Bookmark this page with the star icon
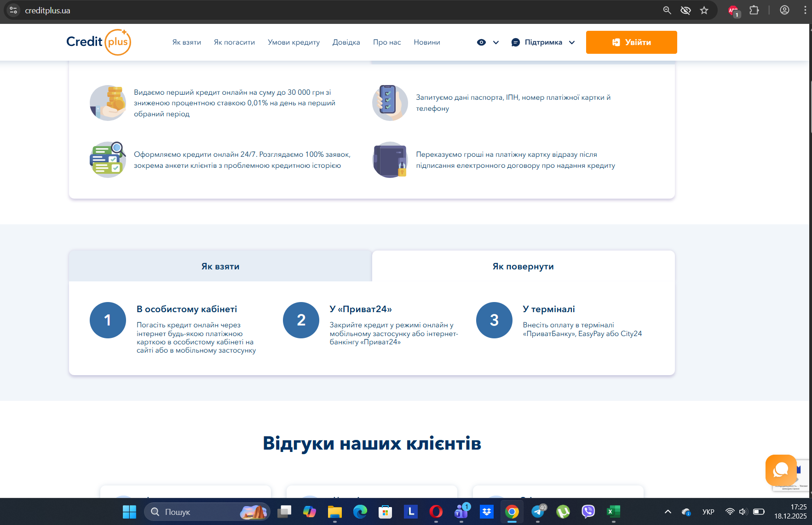812x525 pixels. 704,10
